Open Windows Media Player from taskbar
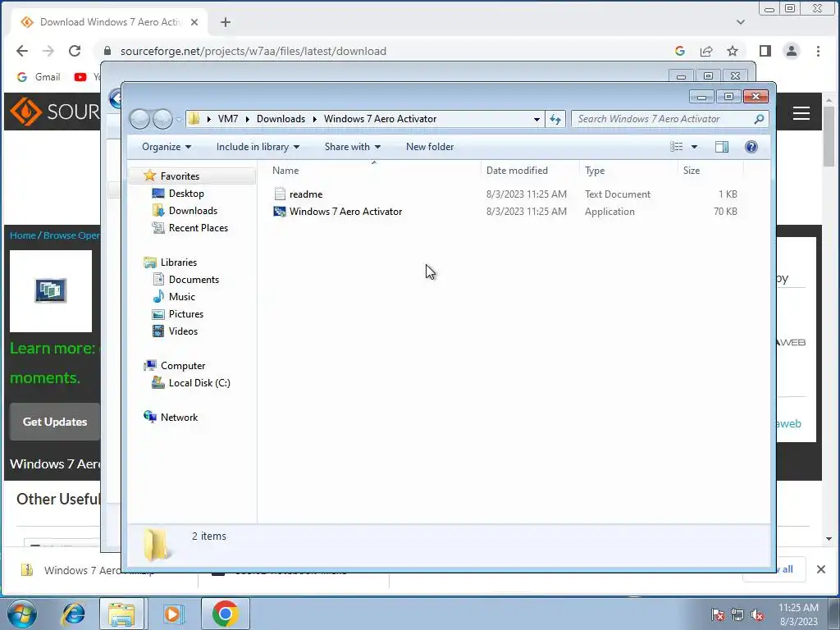The height and width of the screenshot is (630, 840). (x=173, y=614)
